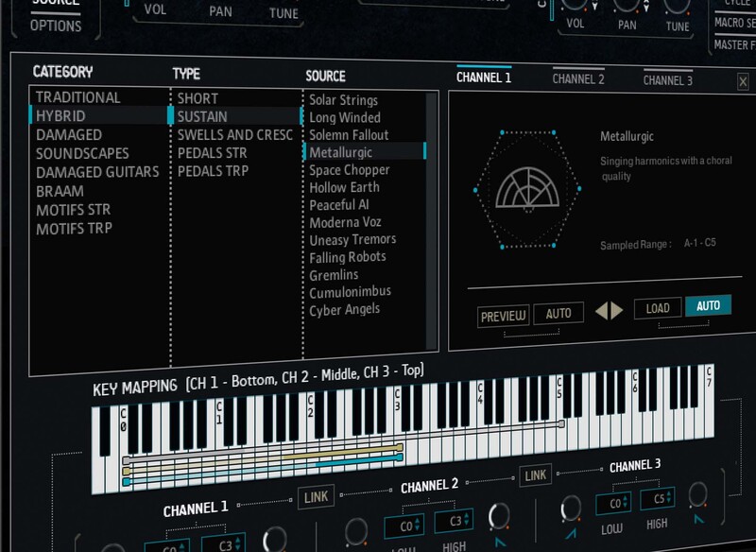Click the Metallurgic hexagon source icon
The image size is (756, 552).
pyautogui.click(x=528, y=190)
